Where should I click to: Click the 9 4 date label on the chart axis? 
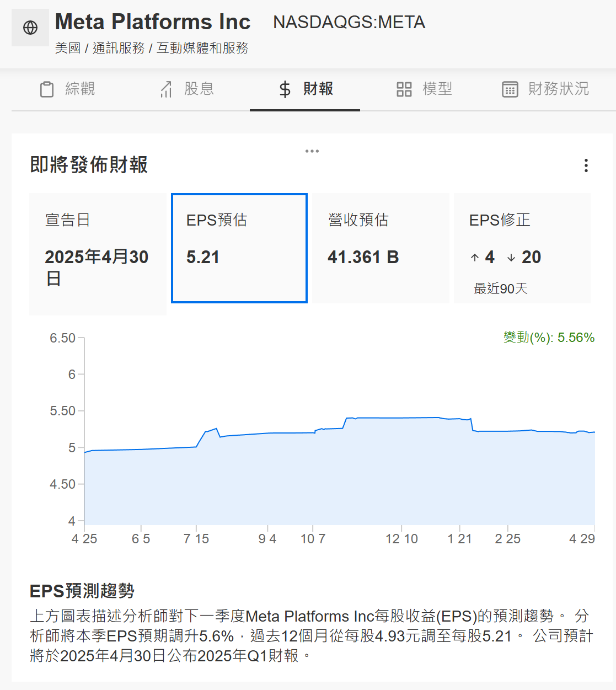(x=267, y=539)
